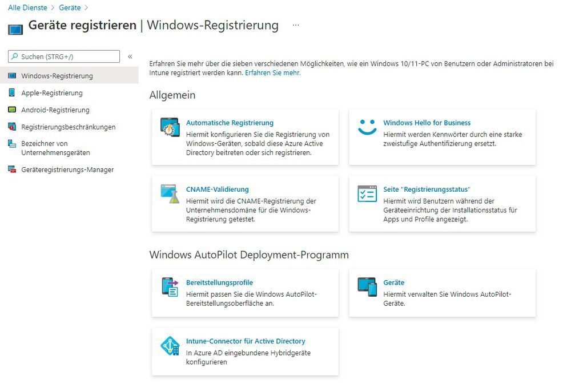Image resolution: width=571 pixels, height=392 pixels.
Task: Collapse the sidebar with the double chevron
Action: 130,56
